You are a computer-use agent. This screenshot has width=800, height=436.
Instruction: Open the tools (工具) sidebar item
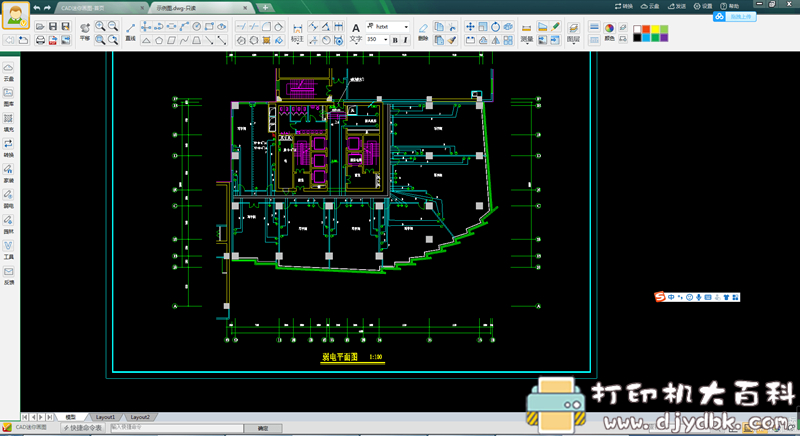pyautogui.click(x=9, y=250)
